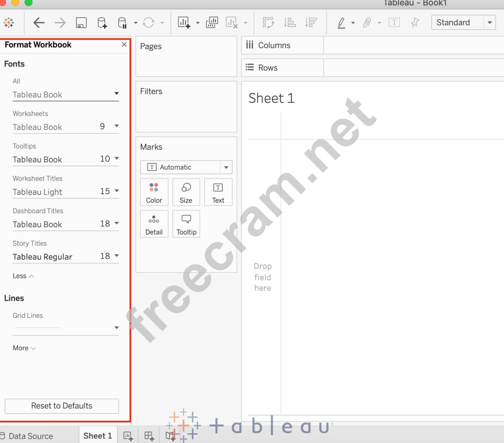Click the Undo back arrow
Viewport: 504px width, 443px height.
39,23
